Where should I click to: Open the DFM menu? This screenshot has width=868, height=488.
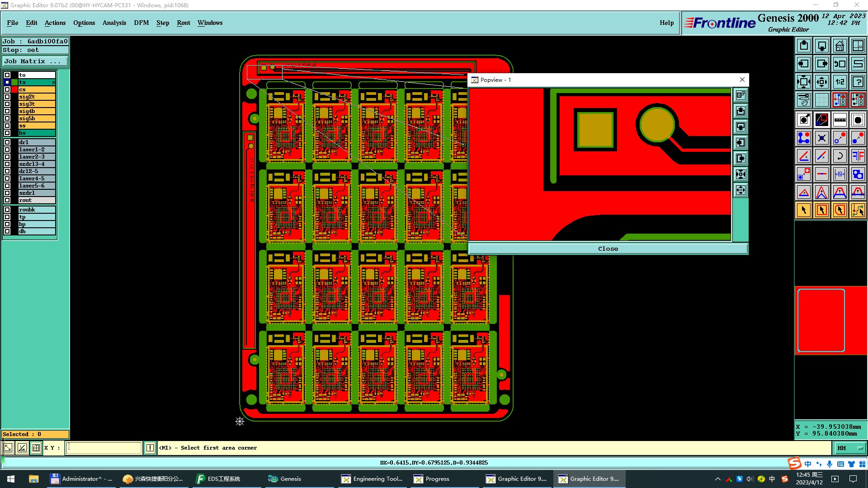141,23
